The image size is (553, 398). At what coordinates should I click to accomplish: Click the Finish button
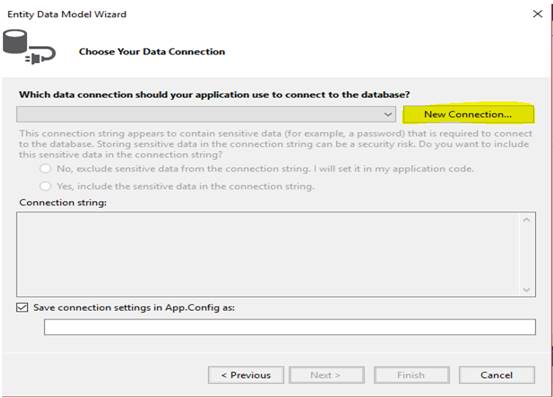coord(412,375)
